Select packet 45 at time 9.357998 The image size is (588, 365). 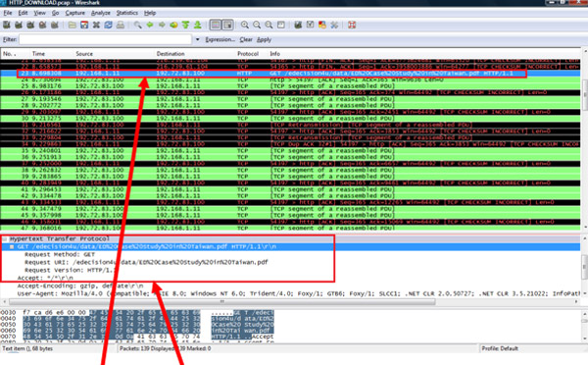point(290,215)
